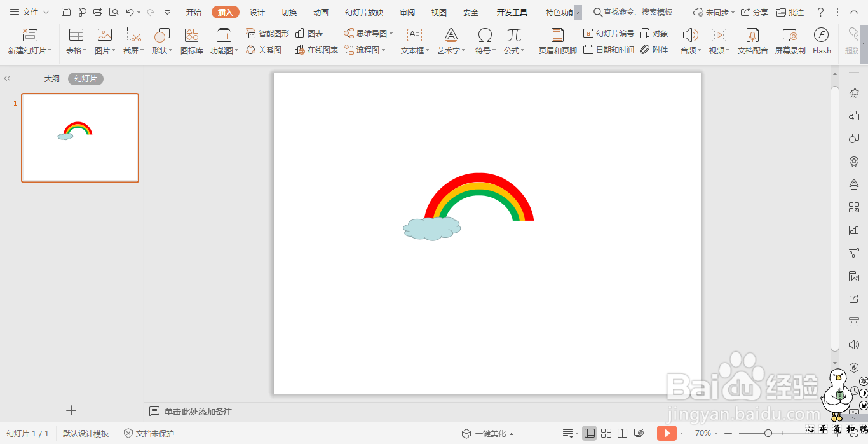Expand the 文件 menu dropdown arrow
Screen dimensions: 868x444
coord(46,12)
